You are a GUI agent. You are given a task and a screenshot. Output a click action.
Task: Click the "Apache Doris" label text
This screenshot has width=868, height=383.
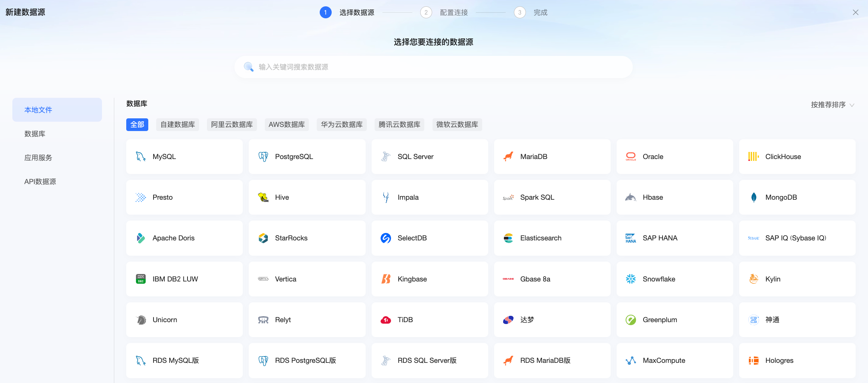coord(173,238)
